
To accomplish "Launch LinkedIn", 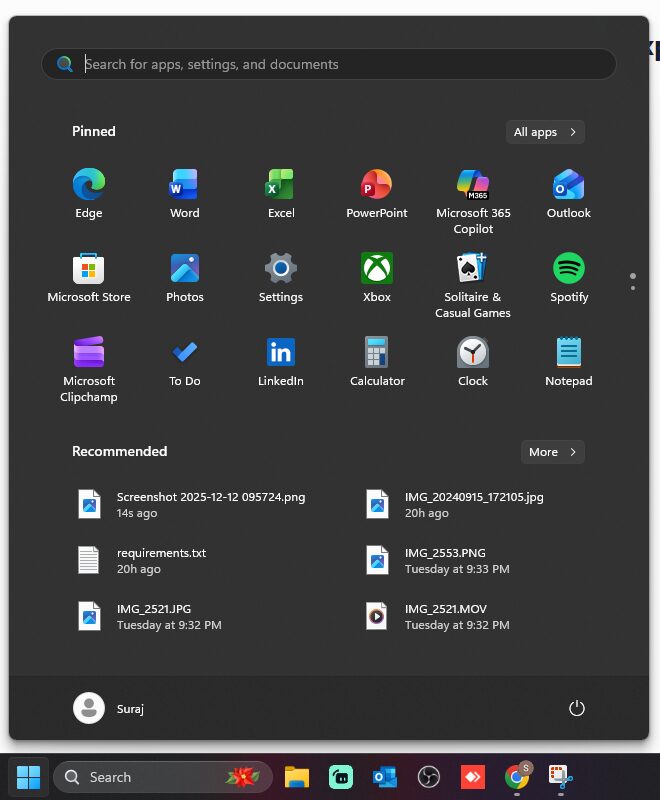I will point(281,361).
